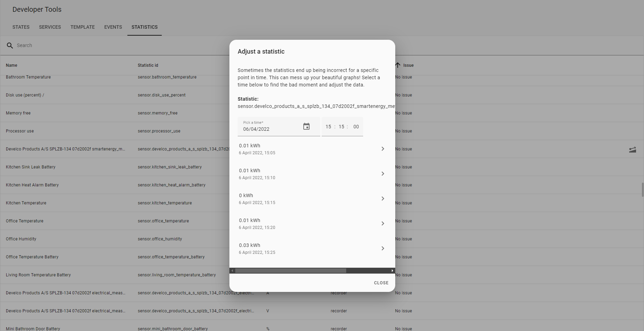Open the 0 kWh 15:15 entry chevron
This screenshot has height=331, width=644.
tap(383, 199)
